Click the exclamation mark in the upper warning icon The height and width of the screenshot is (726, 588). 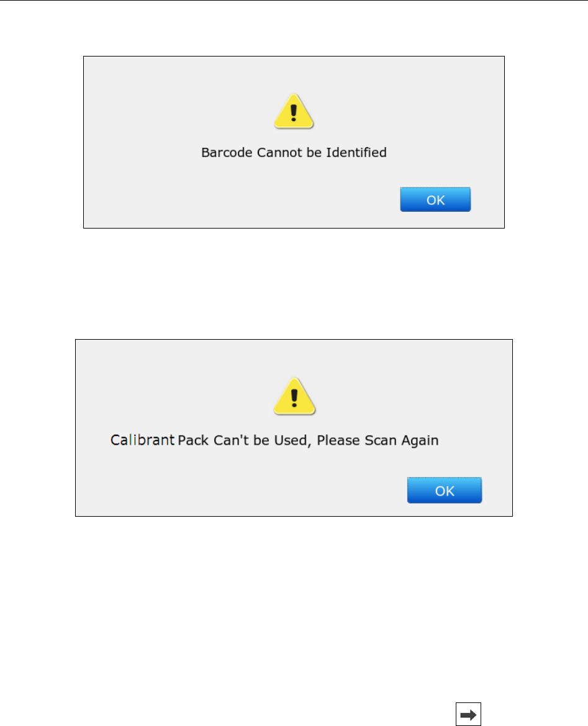tap(293, 113)
